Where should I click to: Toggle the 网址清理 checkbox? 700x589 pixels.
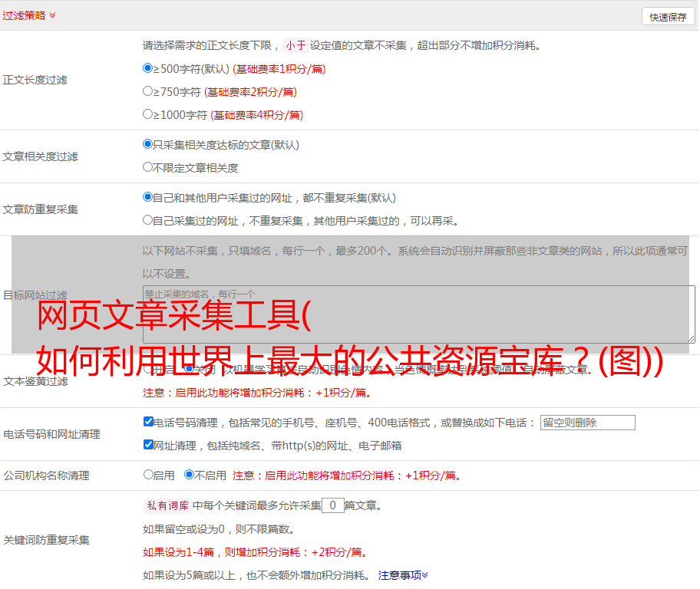coord(149,445)
